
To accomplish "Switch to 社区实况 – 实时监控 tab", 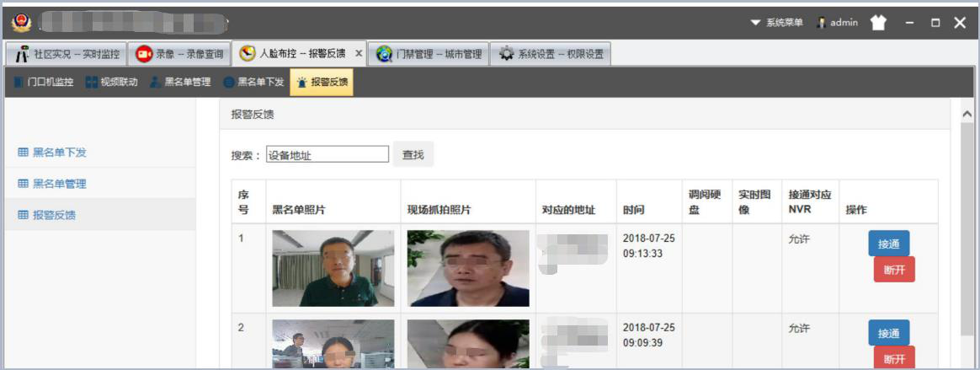I will pos(67,54).
